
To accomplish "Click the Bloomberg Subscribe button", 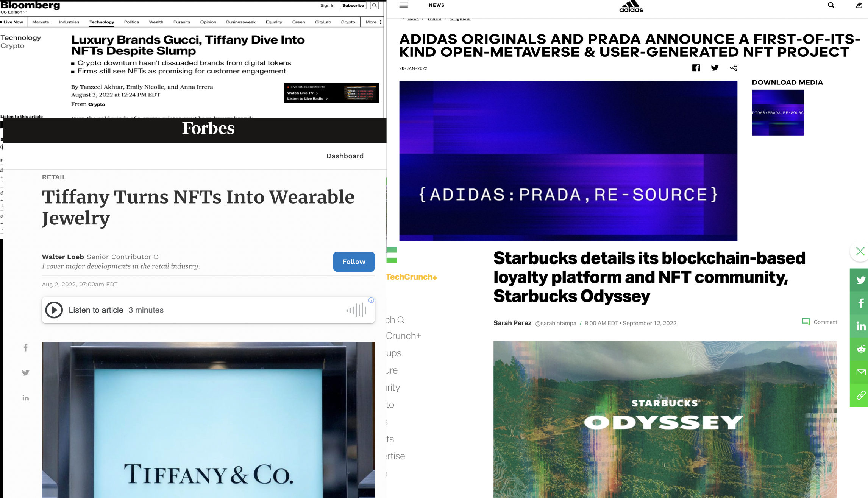I will (x=353, y=5).
